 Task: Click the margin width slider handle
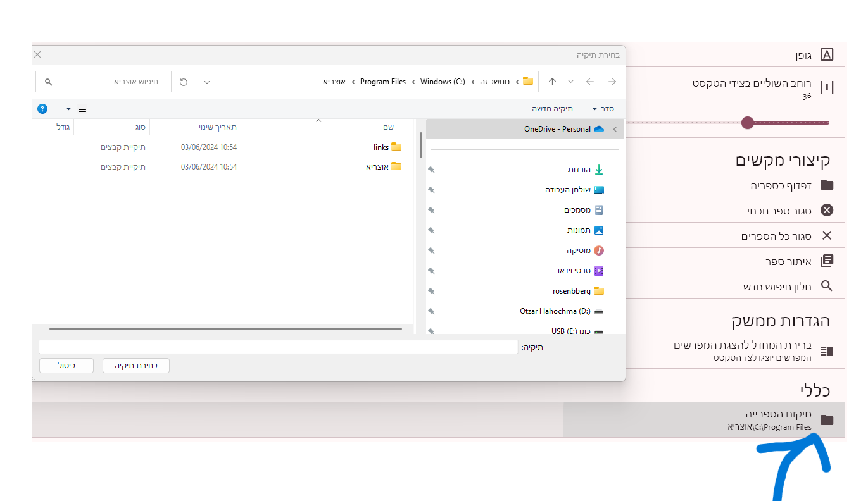[x=748, y=123]
